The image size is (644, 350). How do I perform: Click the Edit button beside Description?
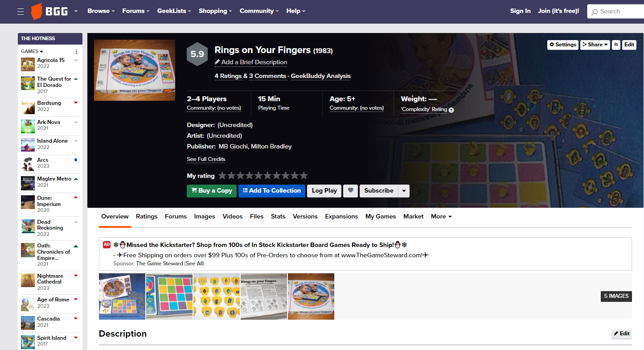[622, 334]
